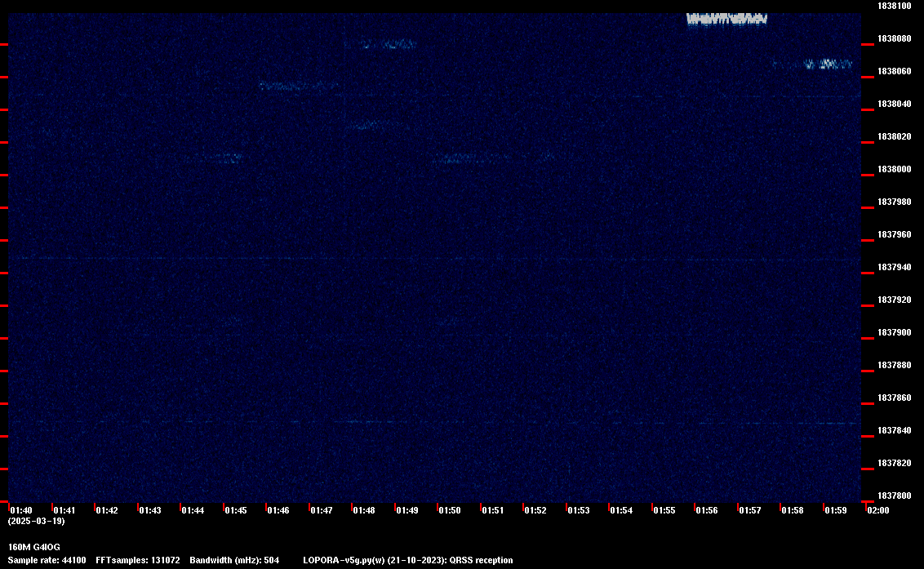This screenshot has height=569, width=924.
Task: Click the 02:00 time label
Action: (x=878, y=510)
